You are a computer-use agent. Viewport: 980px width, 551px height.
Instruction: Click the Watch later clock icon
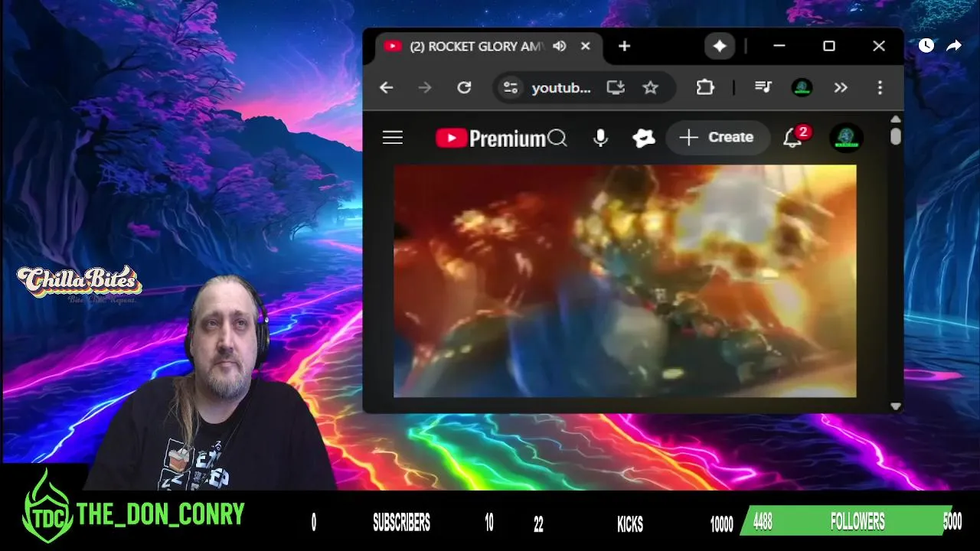(926, 46)
